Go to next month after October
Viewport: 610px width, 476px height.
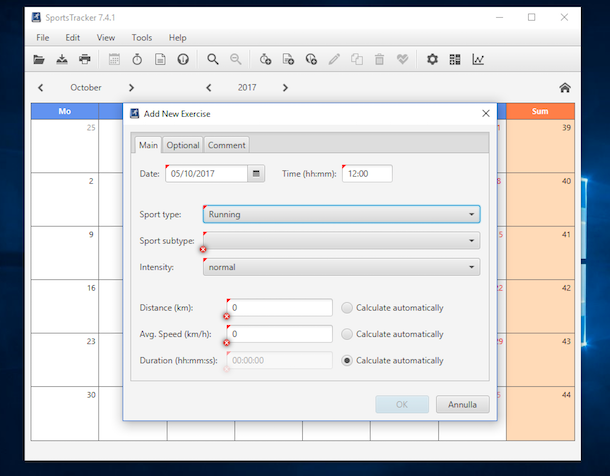(131, 88)
